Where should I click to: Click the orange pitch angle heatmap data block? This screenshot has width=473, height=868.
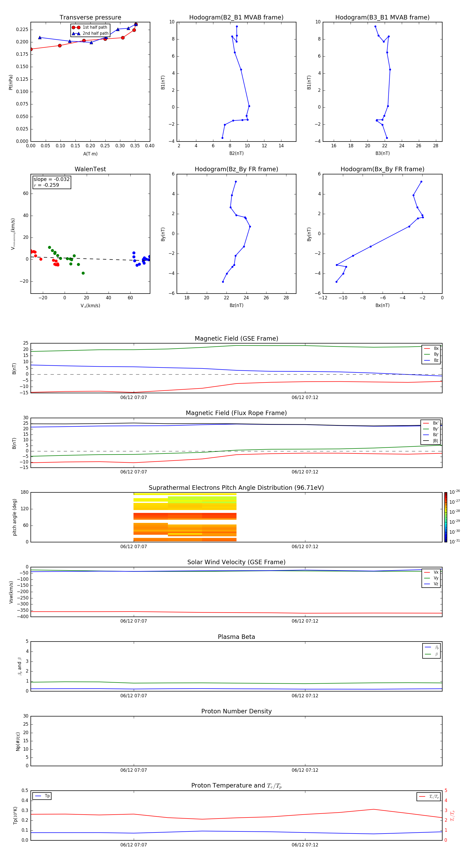[x=185, y=517]
